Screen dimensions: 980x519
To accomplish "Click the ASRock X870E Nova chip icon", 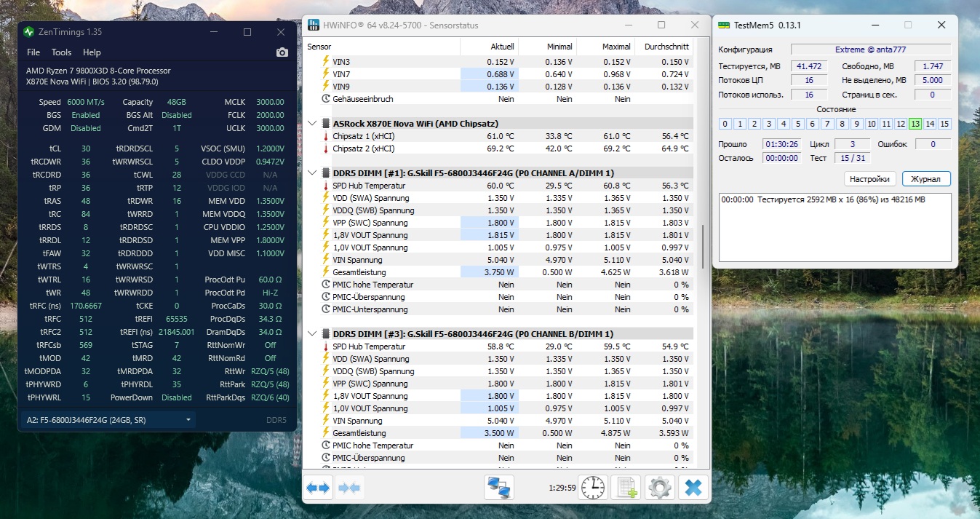I will [325, 124].
